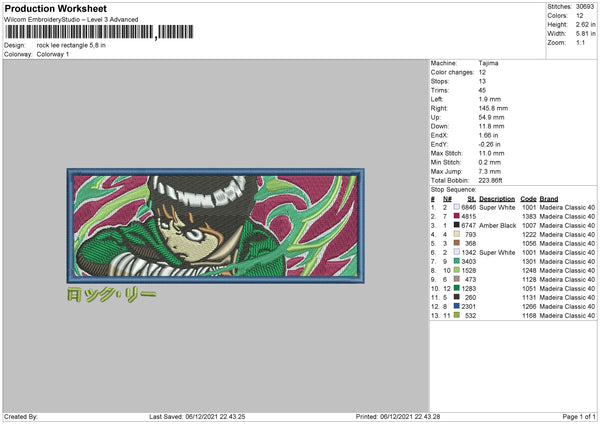
Task: Click thread code 1007 in row 3
Action: [x=529, y=225]
